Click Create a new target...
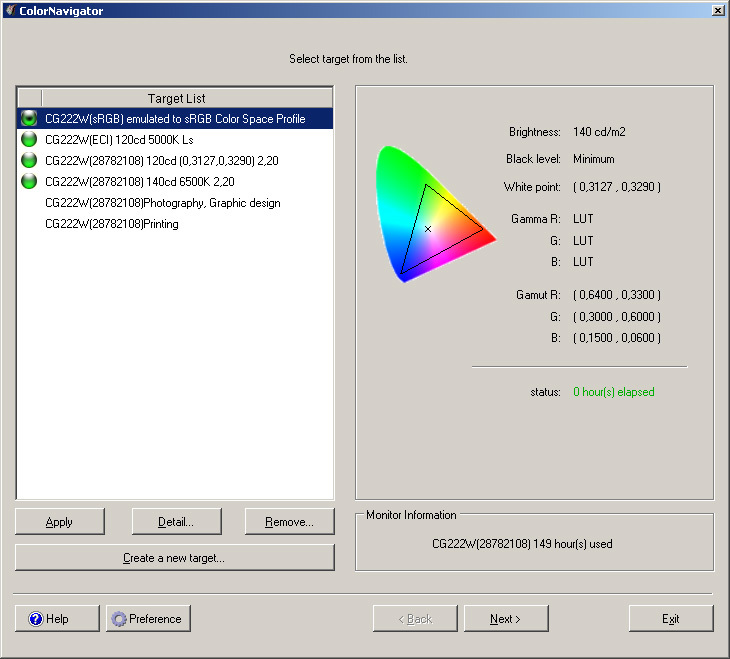Viewport: 730px width, 659px height. tap(175, 557)
